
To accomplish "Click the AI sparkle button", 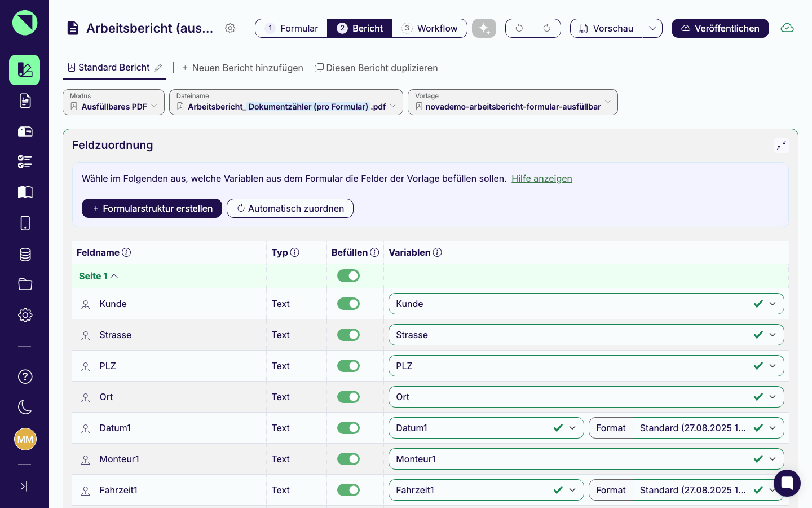I will click(x=484, y=28).
